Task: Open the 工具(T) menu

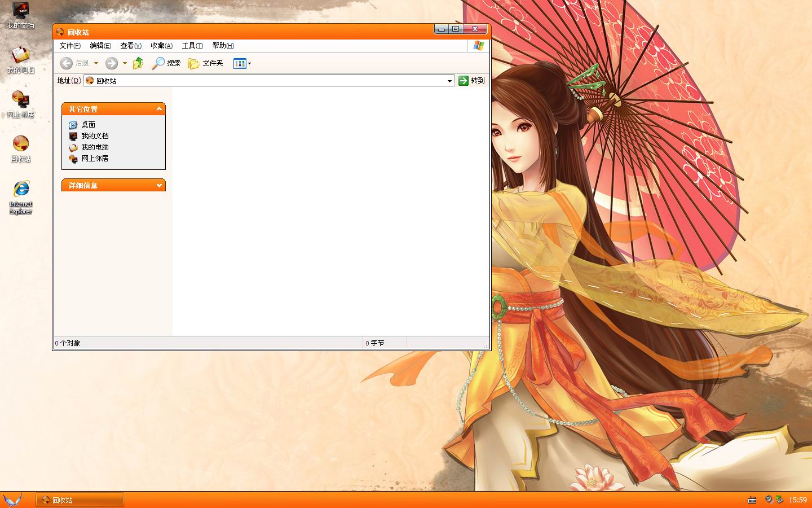Action: (192, 46)
